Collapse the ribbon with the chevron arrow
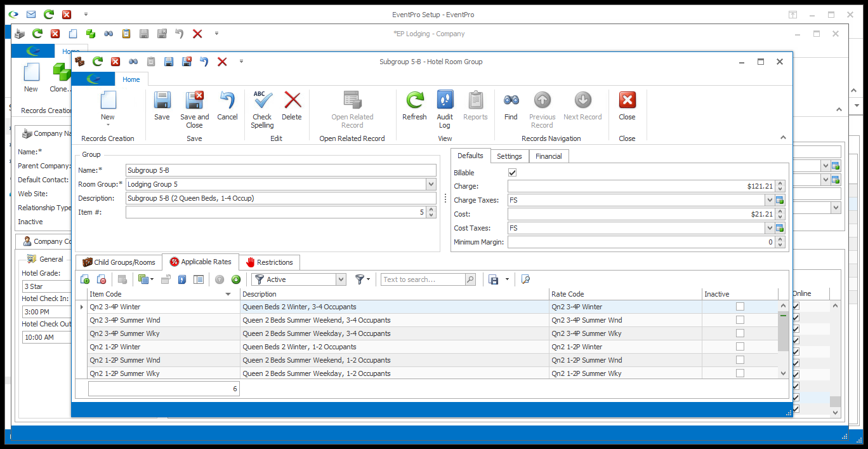 783,137
